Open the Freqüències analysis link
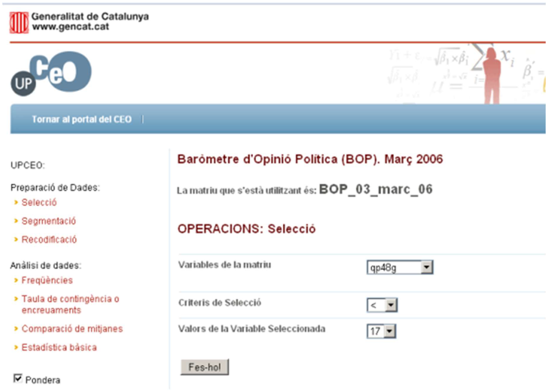The height and width of the screenshot is (392, 550). click(47, 280)
